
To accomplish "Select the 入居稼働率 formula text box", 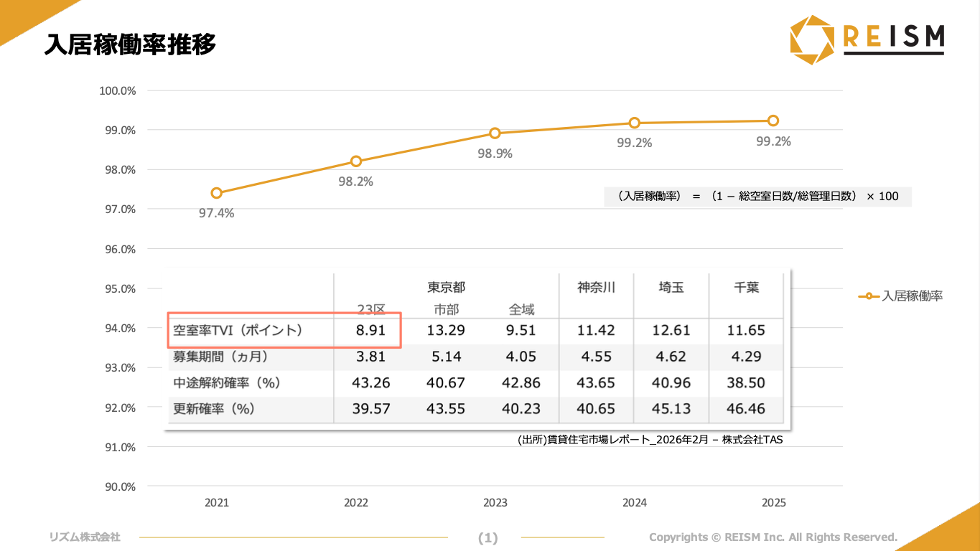I will click(x=757, y=196).
